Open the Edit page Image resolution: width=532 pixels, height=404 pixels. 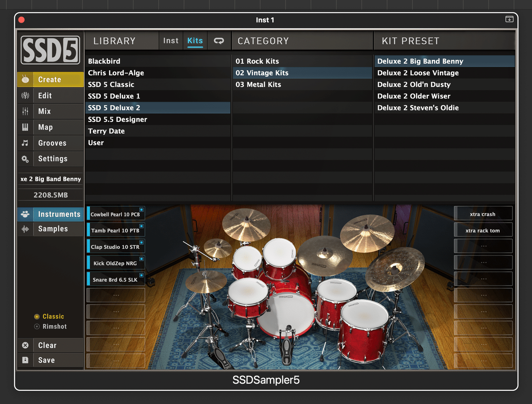point(50,95)
